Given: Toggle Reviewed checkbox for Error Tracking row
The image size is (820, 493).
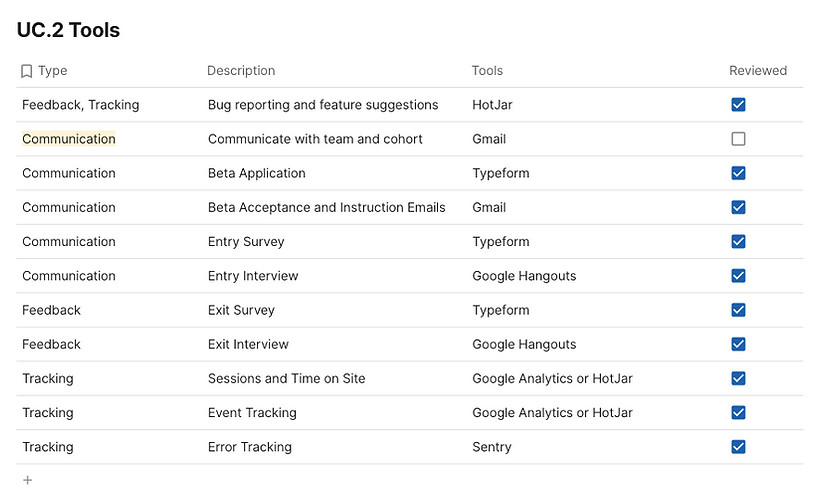Looking at the screenshot, I should point(738,447).
